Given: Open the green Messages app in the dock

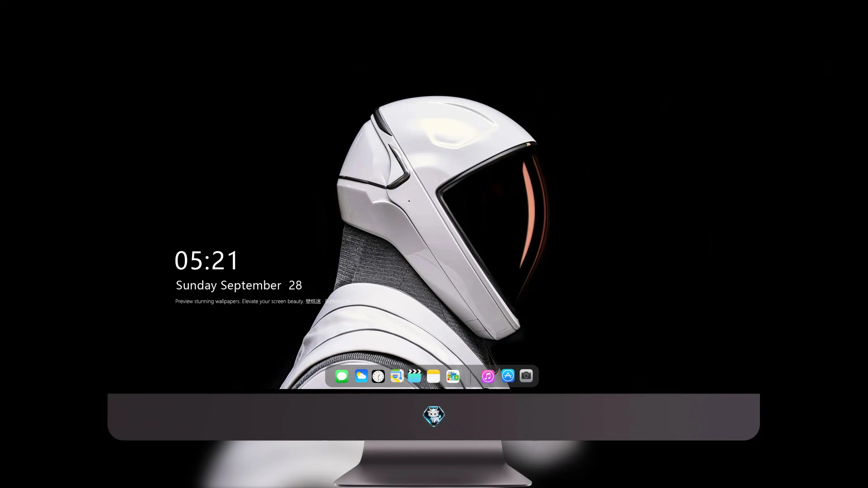Looking at the screenshot, I should pyautogui.click(x=342, y=376).
